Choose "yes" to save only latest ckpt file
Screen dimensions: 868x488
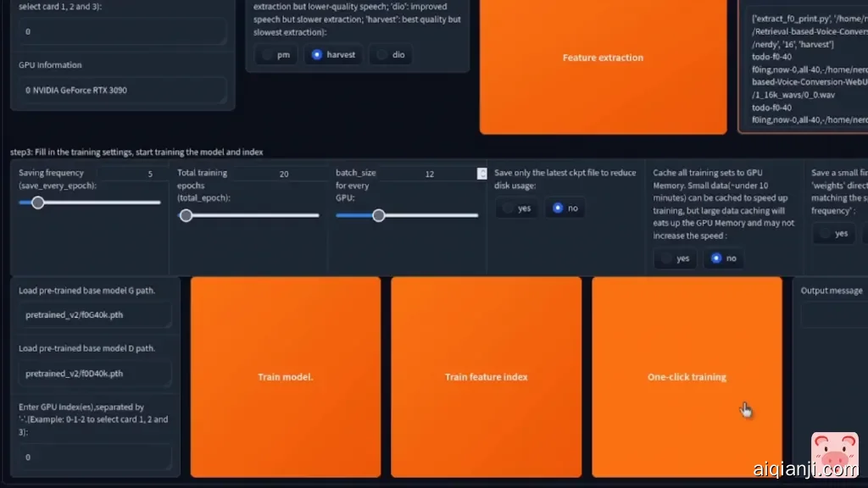click(516, 208)
